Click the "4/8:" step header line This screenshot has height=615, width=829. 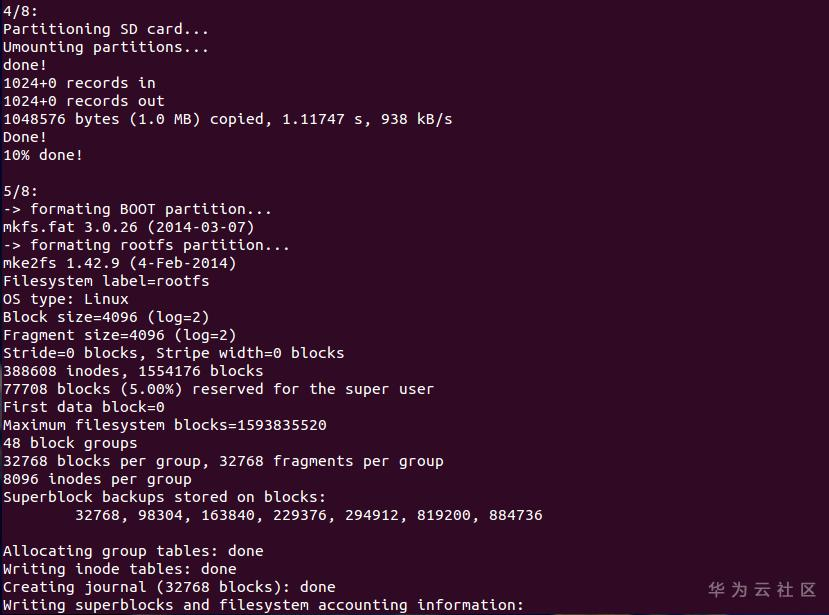[x=21, y=11]
